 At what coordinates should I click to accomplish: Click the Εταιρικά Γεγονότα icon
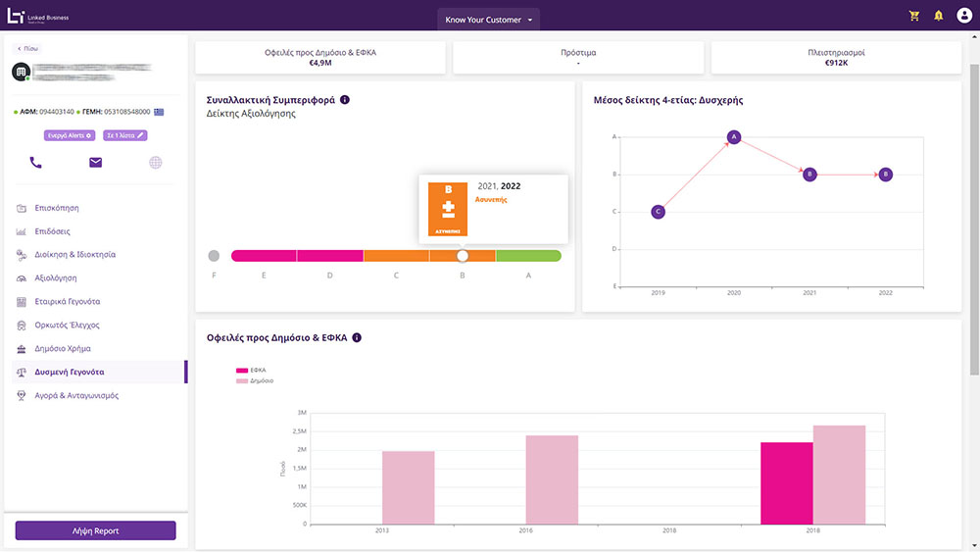[22, 302]
